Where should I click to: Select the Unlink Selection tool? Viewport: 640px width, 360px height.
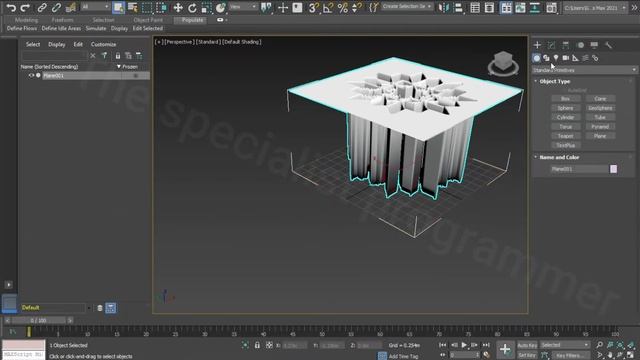(x=56, y=7)
